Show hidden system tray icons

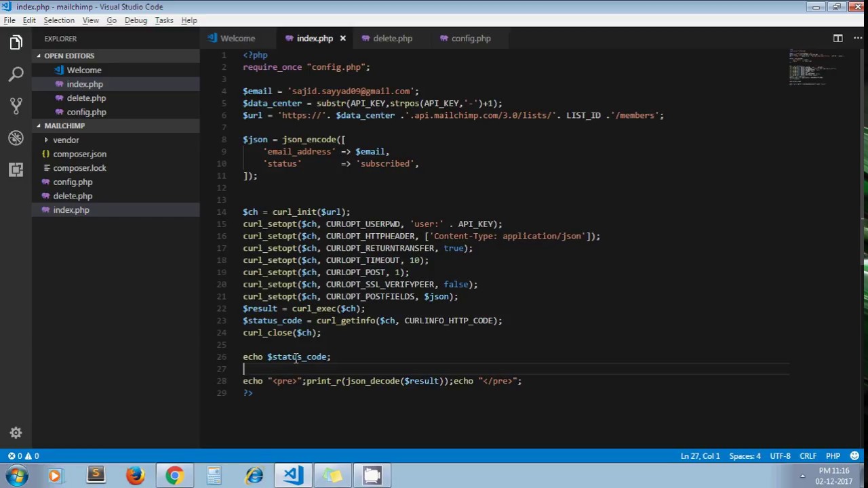802,476
